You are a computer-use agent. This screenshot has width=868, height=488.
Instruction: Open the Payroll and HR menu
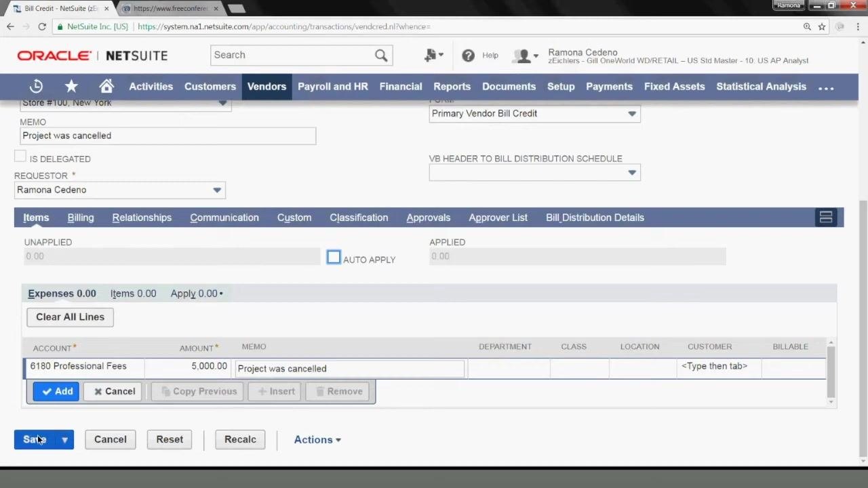333,87
